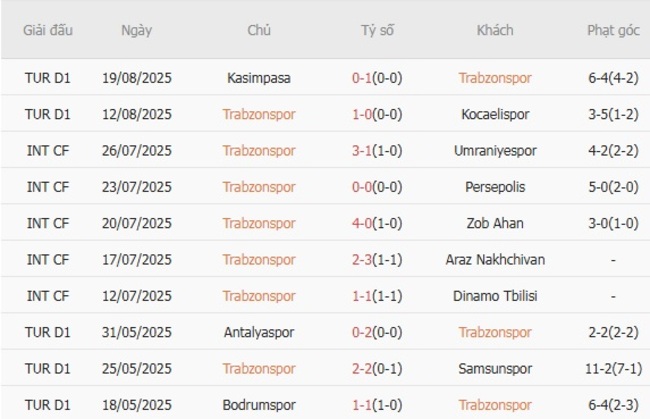Click on Persepolis team name

[495, 187]
